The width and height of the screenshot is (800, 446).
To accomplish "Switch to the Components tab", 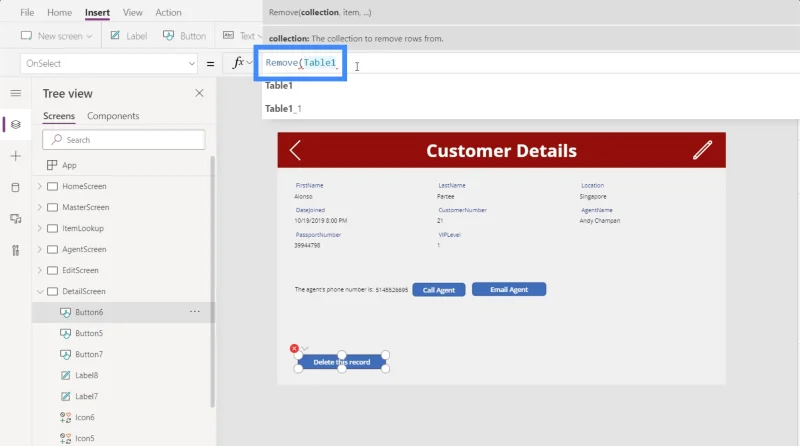I will pos(113,116).
